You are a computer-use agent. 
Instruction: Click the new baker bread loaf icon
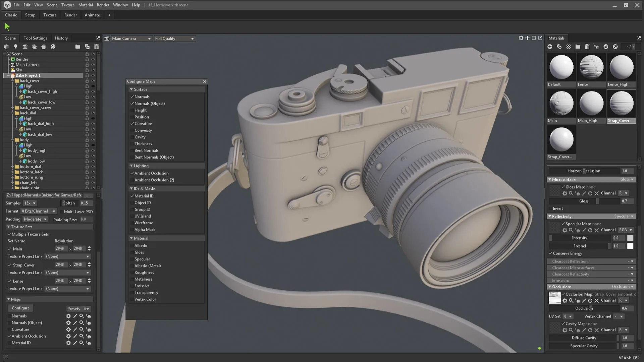pos(44,47)
